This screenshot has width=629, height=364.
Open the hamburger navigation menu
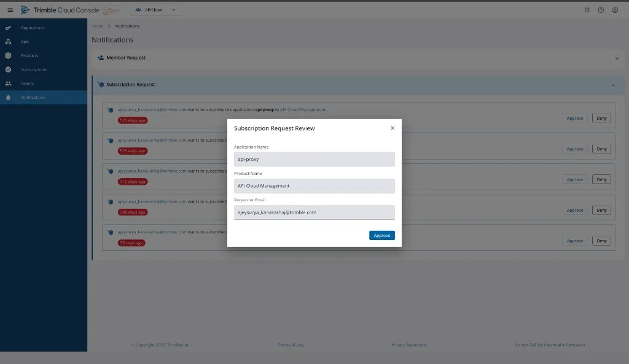pos(10,10)
